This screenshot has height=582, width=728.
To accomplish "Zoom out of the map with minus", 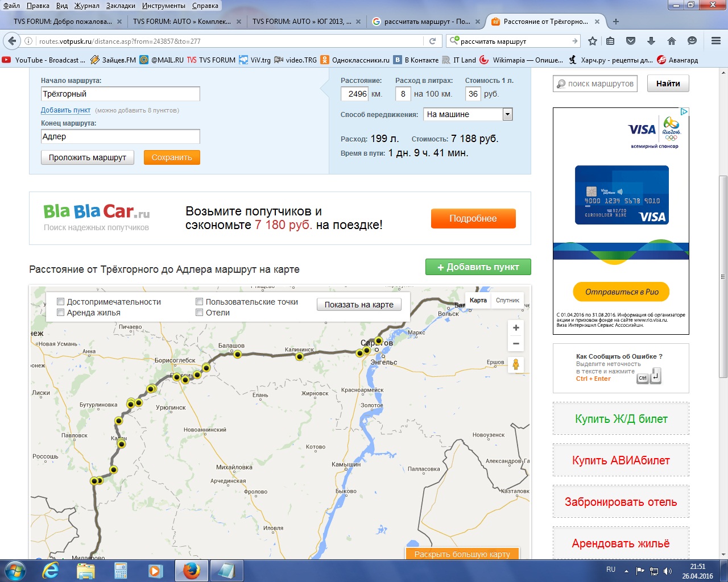I will [x=516, y=343].
